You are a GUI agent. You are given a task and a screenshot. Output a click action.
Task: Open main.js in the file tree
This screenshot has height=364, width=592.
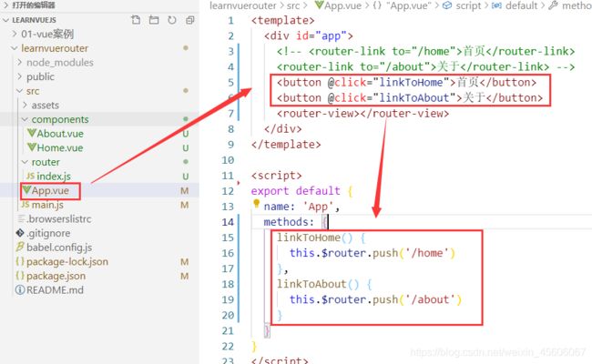click(47, 205)
